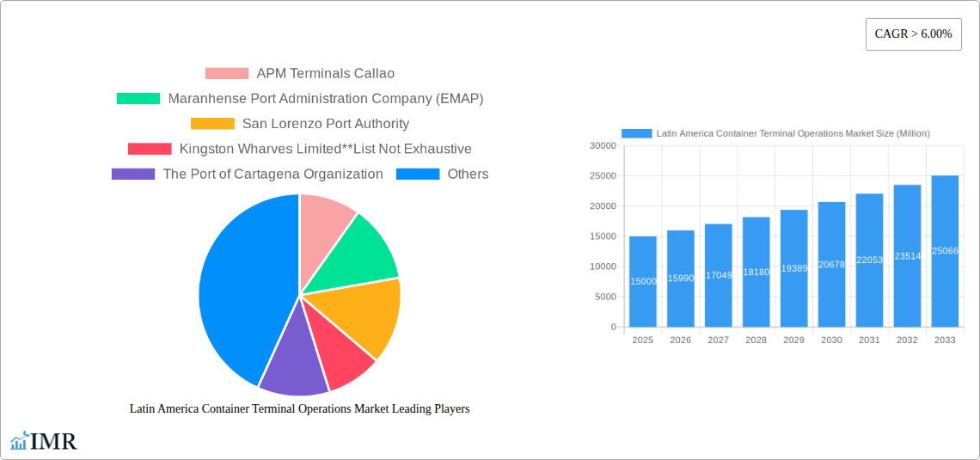The height and width of the screenshot is (460, 980).
Task: Click the CAGR > 6.00% badge
Action: tap(913, 34)
